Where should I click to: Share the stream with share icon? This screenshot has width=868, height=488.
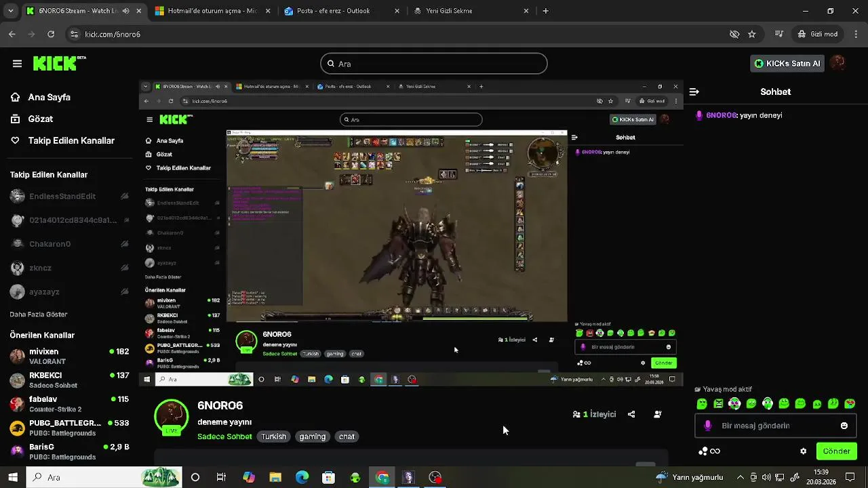pos(631,414)
